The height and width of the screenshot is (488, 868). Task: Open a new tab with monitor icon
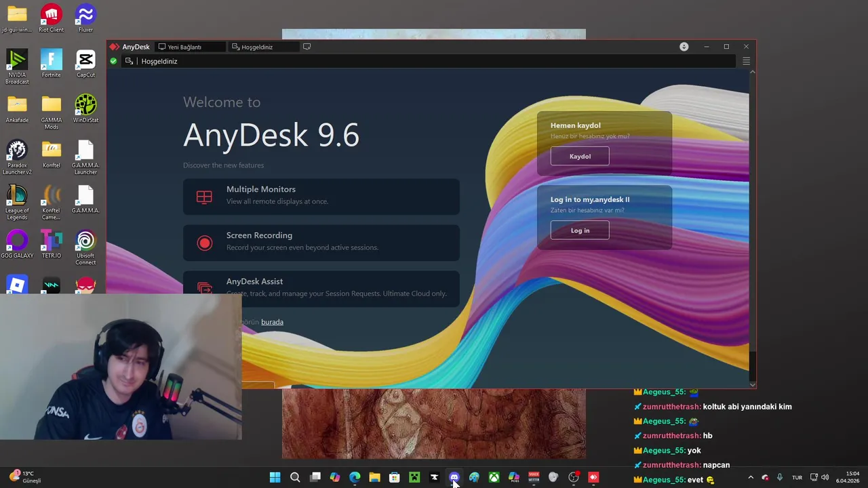pyautogui.click(x=307, y=47)
